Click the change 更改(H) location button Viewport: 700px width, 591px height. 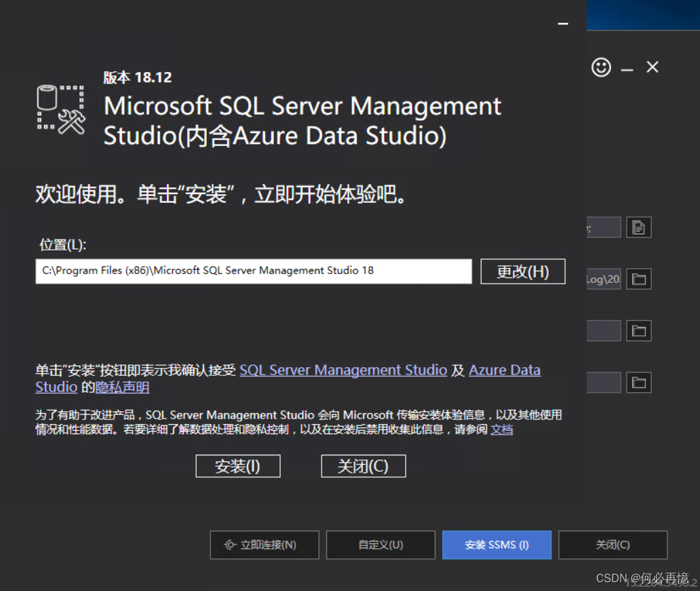click(x=523, y=271)
